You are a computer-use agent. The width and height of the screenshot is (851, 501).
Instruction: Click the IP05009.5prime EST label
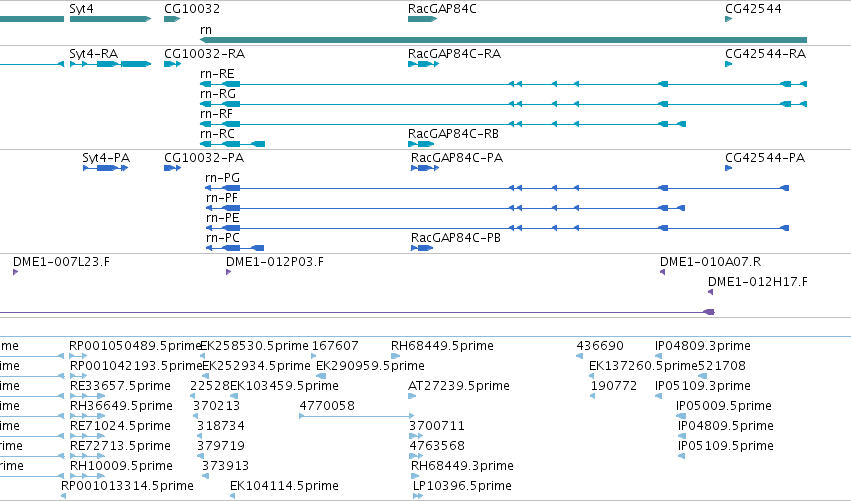724,407
